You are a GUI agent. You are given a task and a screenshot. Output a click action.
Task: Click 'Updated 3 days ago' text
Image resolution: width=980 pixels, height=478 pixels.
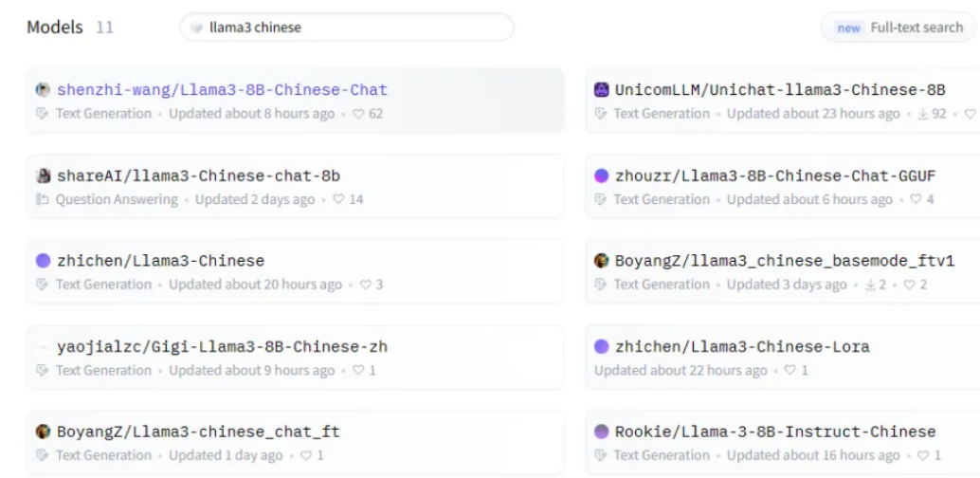pyautogui.click(x=787, y=285)
